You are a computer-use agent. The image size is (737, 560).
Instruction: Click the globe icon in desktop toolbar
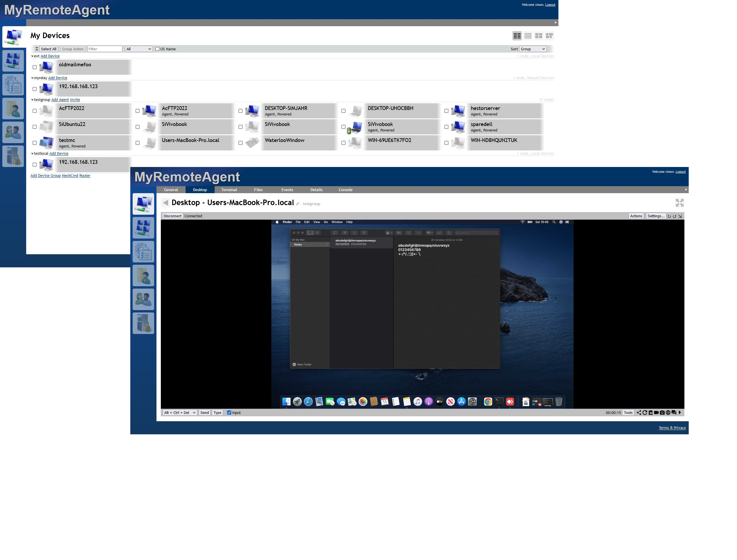coord(668,412)
